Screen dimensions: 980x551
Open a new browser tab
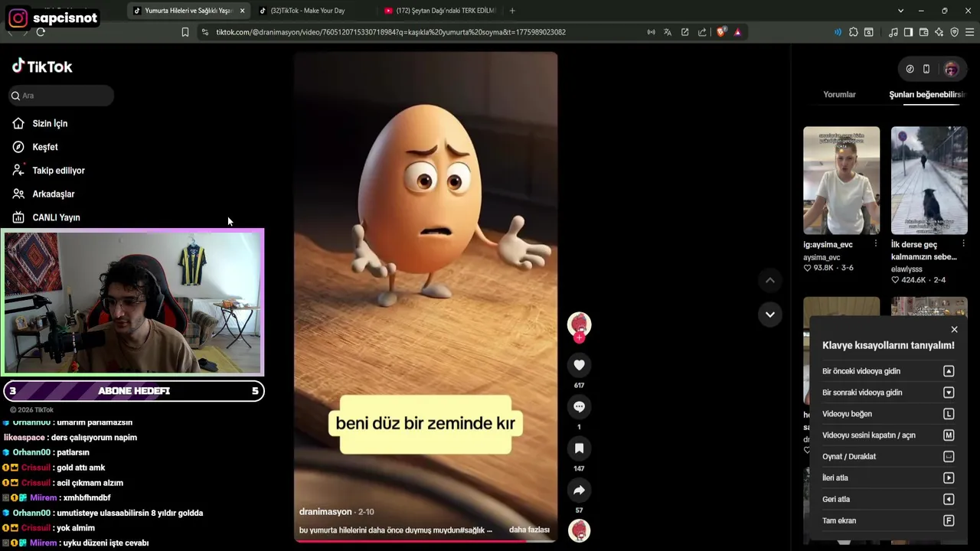pyautogui.click(x=512, y=11)
